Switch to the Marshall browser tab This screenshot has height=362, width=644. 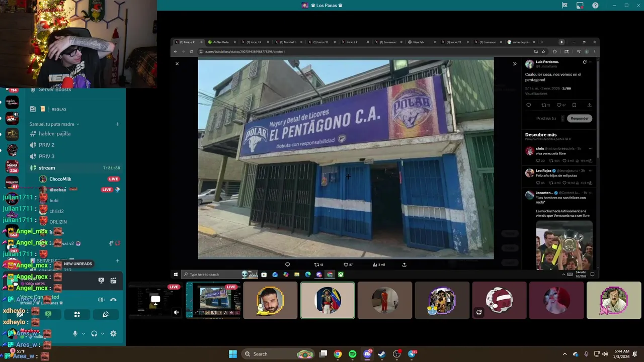point(289,42)
